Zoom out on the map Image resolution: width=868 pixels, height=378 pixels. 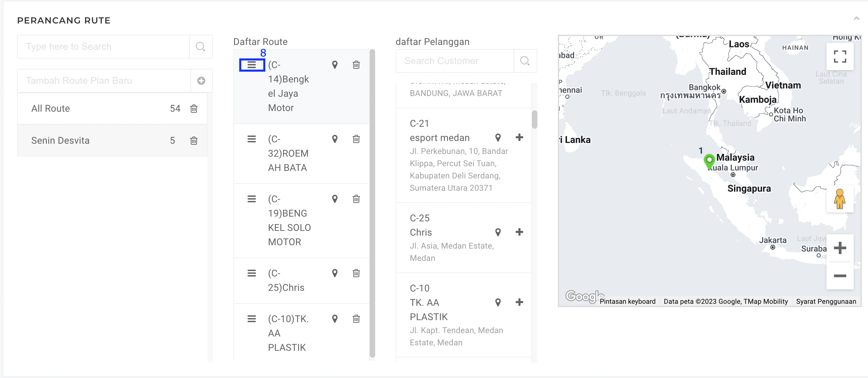tap(840, 276)
